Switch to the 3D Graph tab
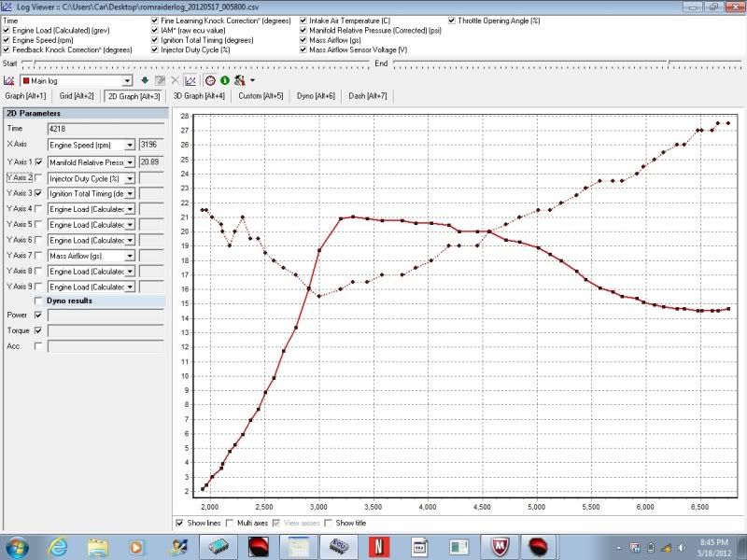This screenshot has width=747, height=560. click(199, 96)
